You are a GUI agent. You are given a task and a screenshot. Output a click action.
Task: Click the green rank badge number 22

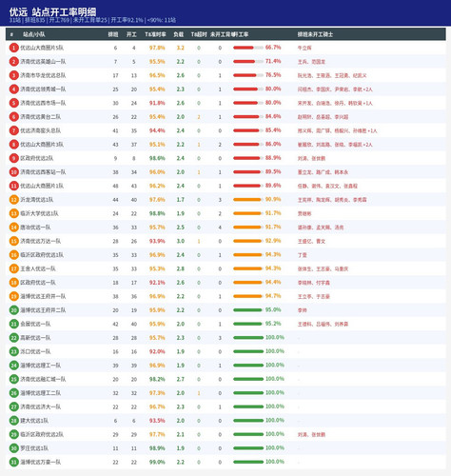[x=13, y=338]
